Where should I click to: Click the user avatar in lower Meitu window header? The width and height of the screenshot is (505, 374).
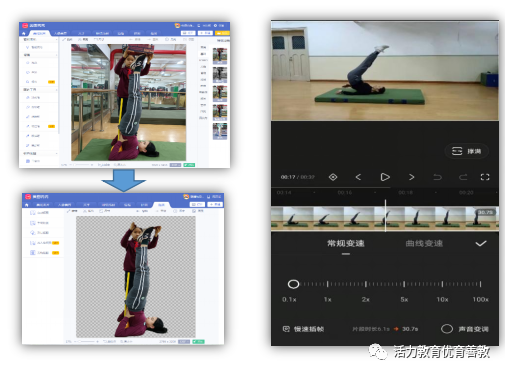[186, 197]
